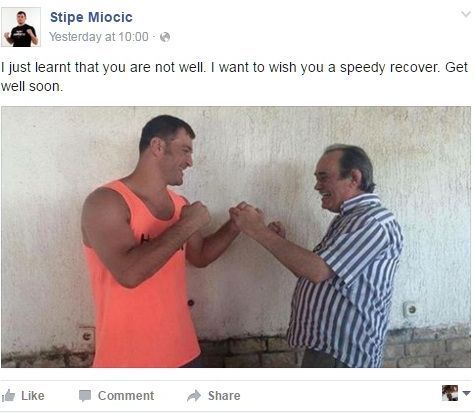Click the 'well soon.' line of post text

32,86
